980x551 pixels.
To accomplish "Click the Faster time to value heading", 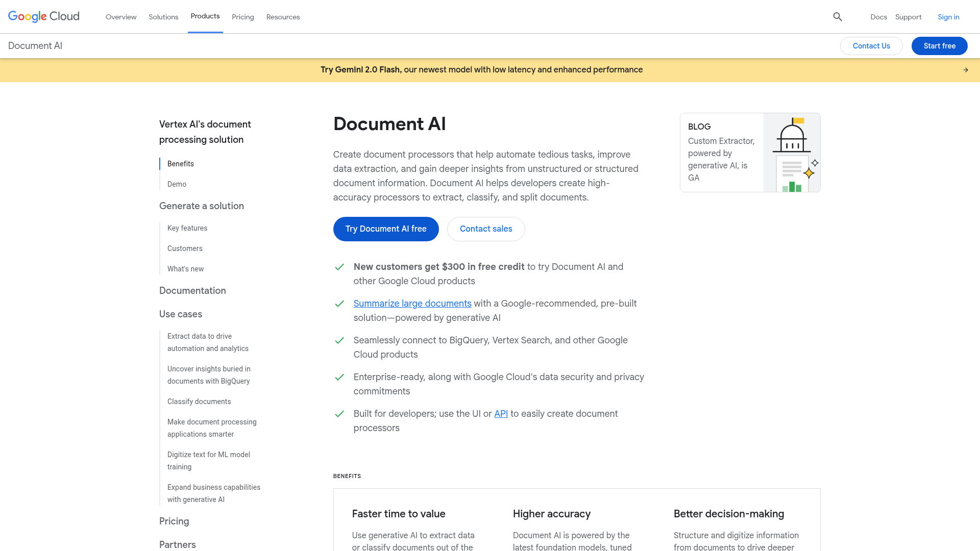I will (x=399, y=514).
